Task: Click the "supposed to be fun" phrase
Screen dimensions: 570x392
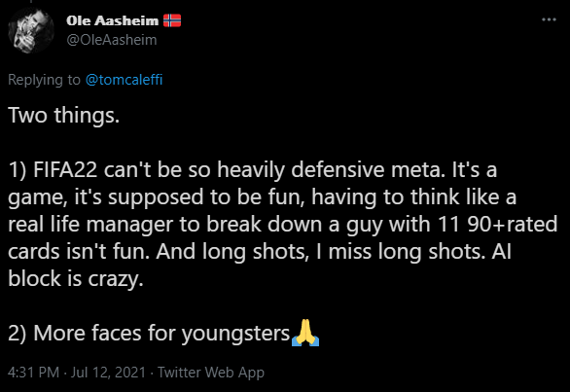Action: click(x=206, y=196)
